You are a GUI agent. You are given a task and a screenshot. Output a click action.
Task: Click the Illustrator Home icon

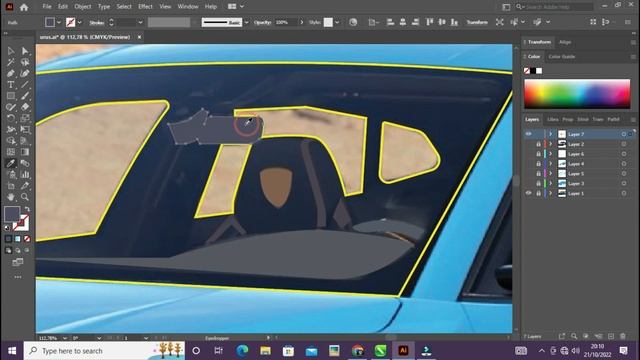point(24,7)
